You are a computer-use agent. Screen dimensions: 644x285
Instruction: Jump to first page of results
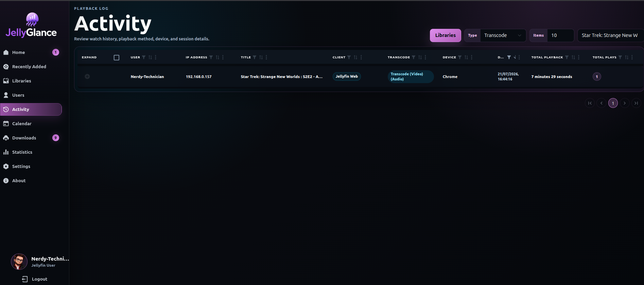pyautogui.click(x=590, y=103)
